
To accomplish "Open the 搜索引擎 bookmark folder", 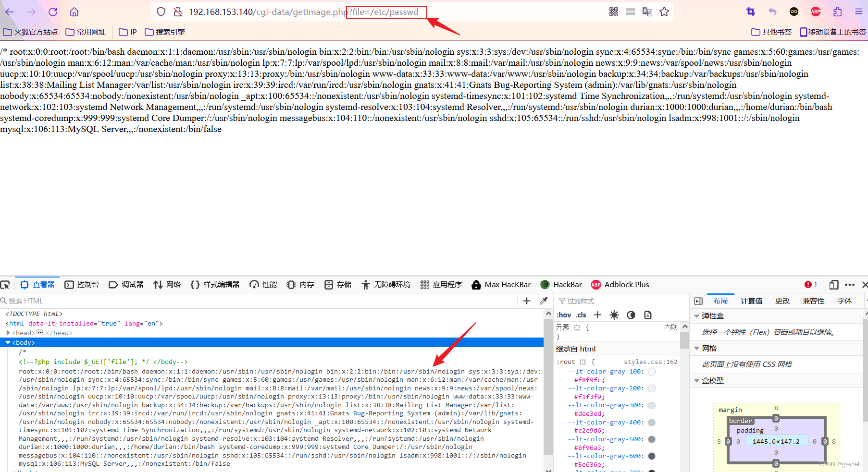I will point(165,32).
